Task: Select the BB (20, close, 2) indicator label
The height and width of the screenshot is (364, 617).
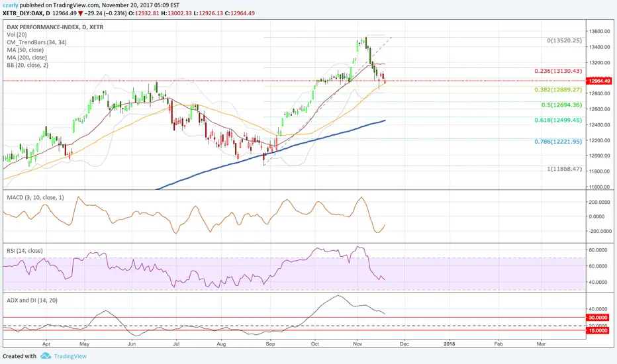Action: tap(28, 65)
